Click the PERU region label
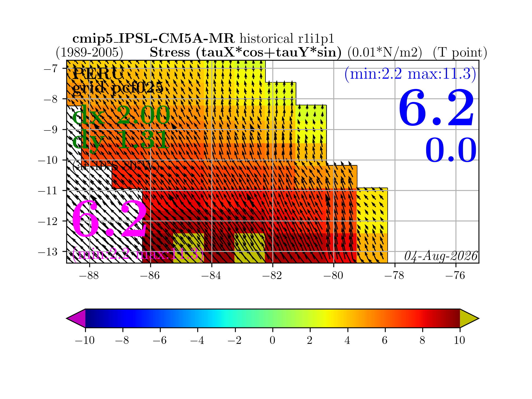Image resolution: width=532 pixels, height=399 pixels. pyautogui.click(x=98, y=74)
